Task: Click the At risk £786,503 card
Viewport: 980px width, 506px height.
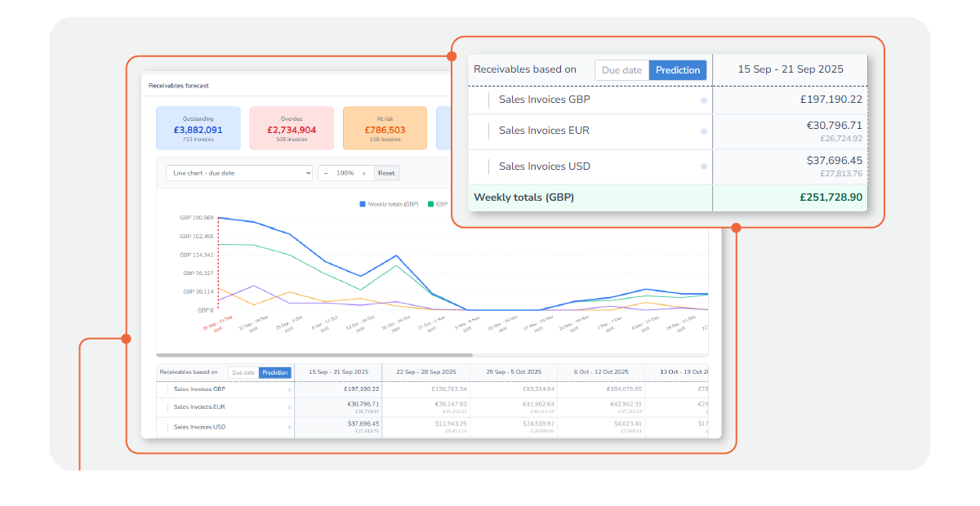Action: pyautogui.click(x=384, y=128)
